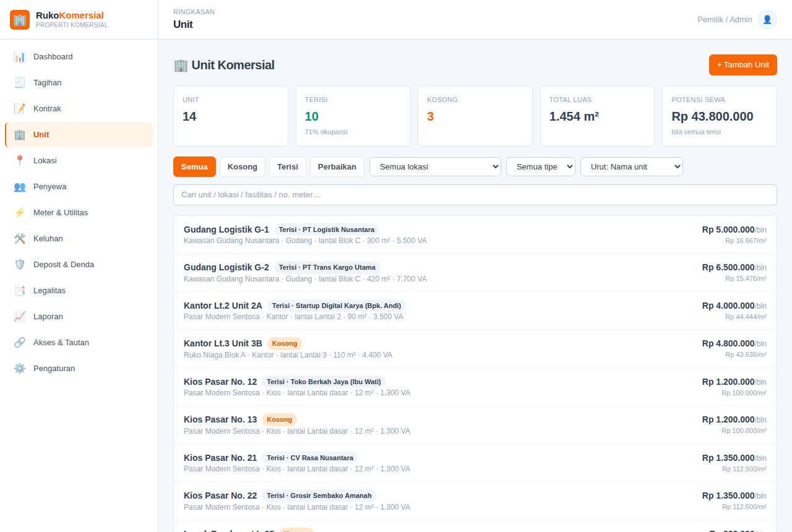This screenshot has height=532, width=792.
Task: Open Dashboard via its chart icon
Action: 20,57
